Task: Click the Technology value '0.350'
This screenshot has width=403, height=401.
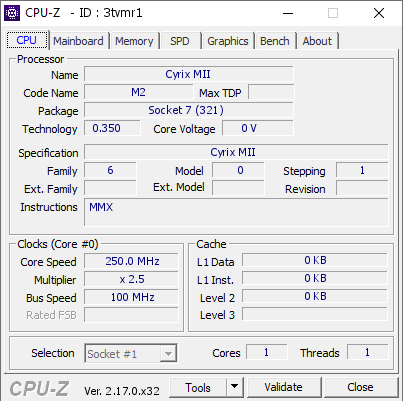Action: 112,128
